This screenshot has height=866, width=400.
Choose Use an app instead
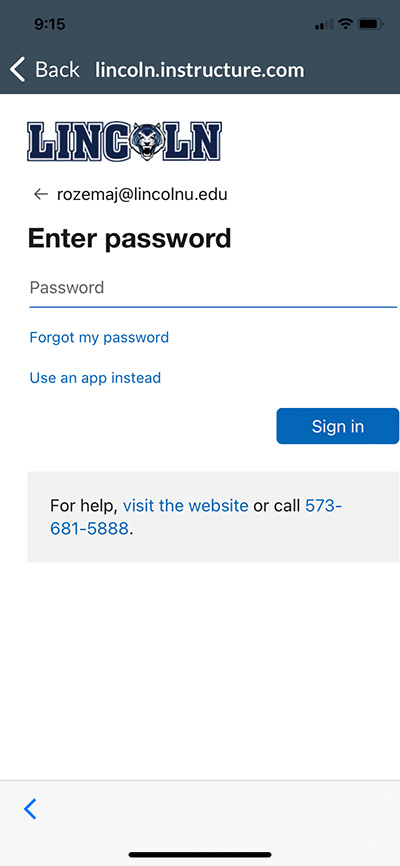click(95, 378)
